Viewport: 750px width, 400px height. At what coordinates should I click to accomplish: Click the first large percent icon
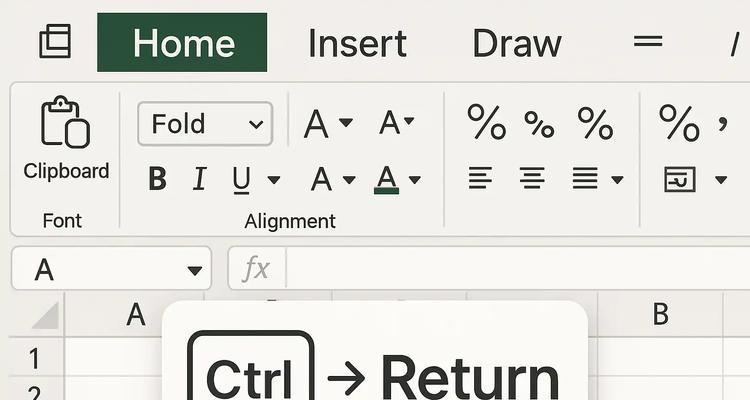coord(486,122)
